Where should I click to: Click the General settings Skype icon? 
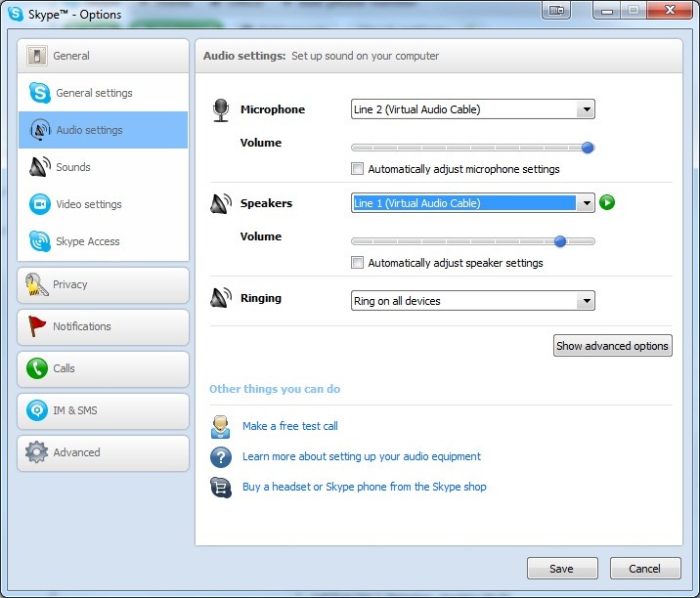(40, 93)
